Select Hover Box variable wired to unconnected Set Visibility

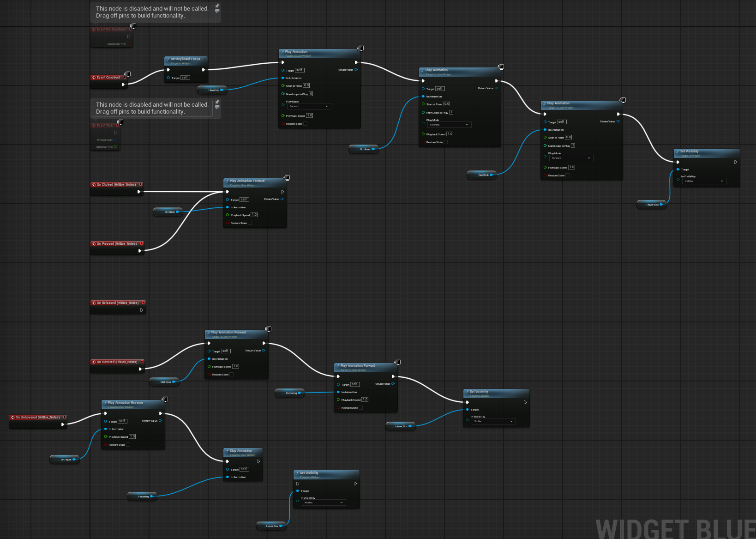click(271, 526)
